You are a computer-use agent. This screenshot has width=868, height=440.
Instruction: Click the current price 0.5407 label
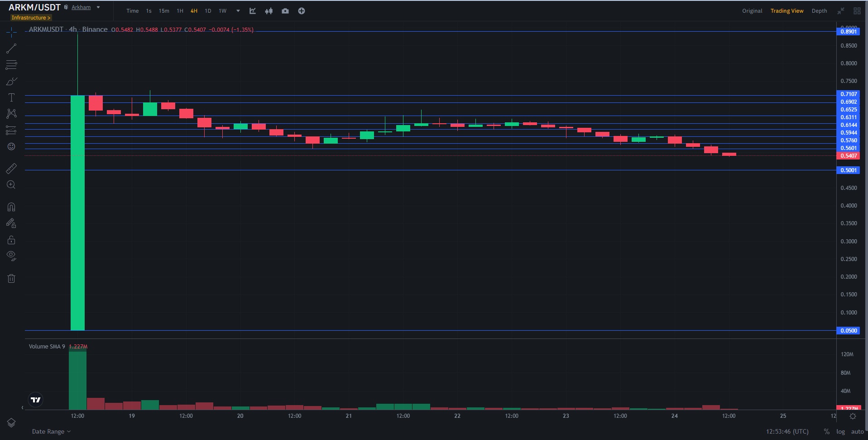coord(849,156)
